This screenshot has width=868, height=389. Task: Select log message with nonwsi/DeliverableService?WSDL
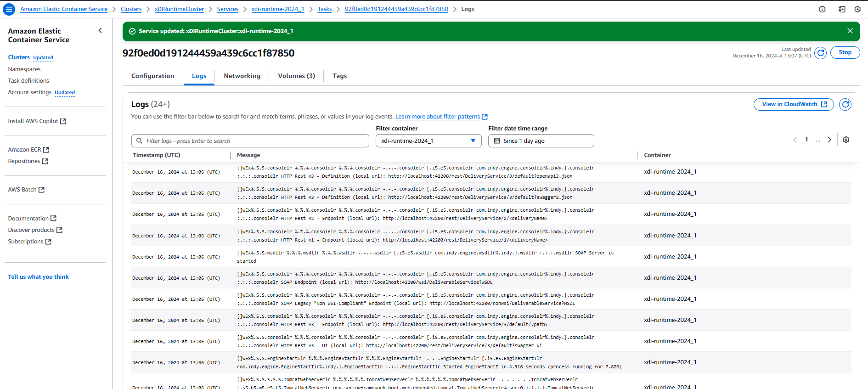[x=416, y=299]
